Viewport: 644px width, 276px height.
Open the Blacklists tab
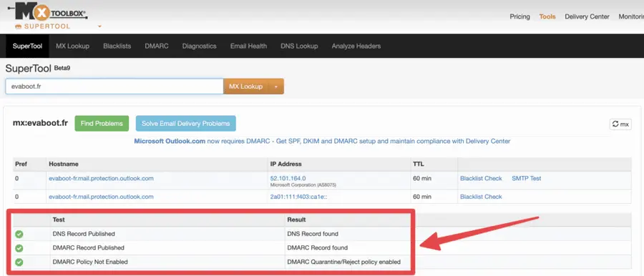[117, 46]
